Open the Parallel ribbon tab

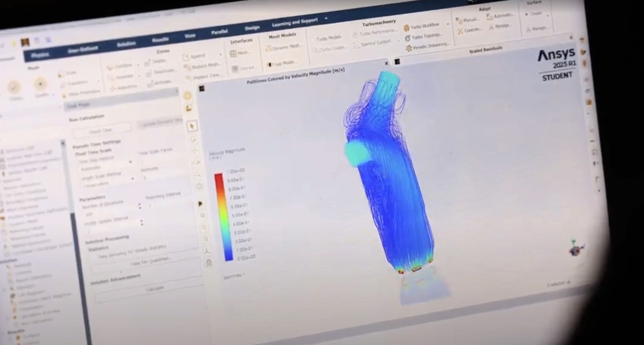(219, 32)
